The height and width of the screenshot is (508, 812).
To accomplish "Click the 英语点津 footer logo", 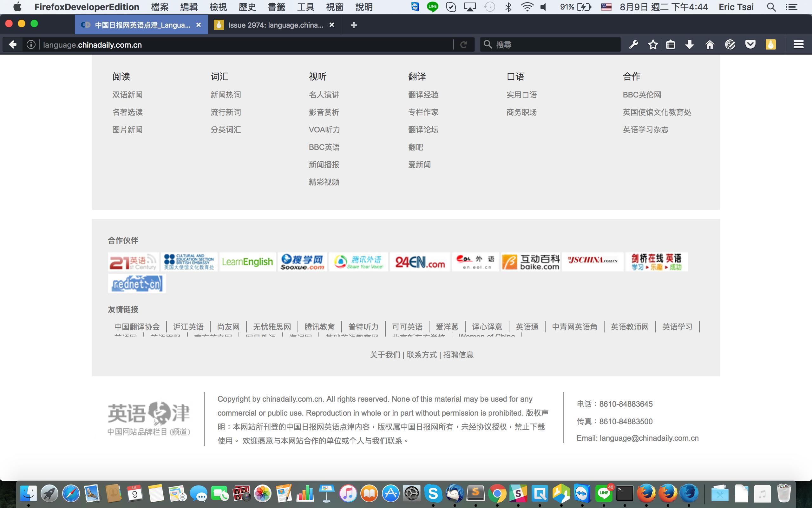I will point(149,419).
